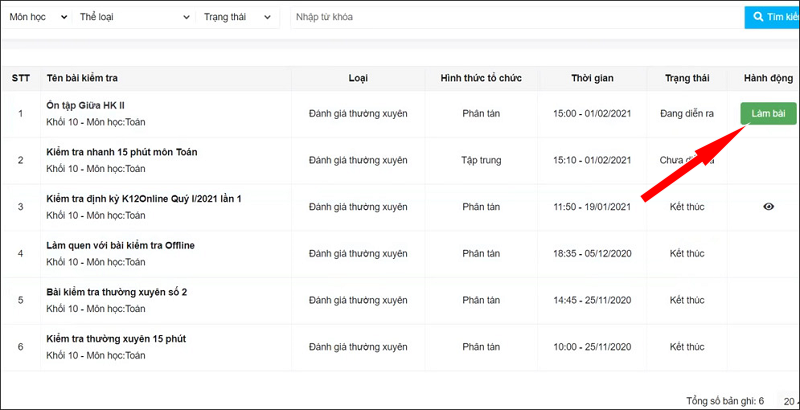Click the green Làm bài button
This screenshot has height=410, width=800.
(768, 114)
